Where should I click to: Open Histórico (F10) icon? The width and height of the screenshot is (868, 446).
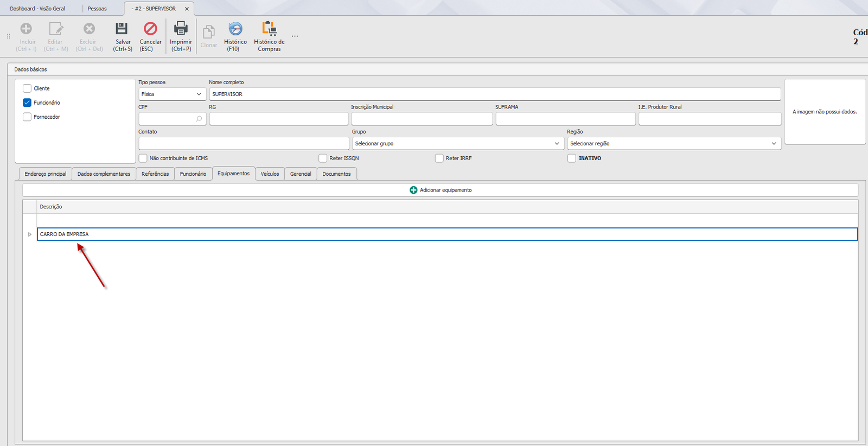pyautogui.click(x=235, y=28)
